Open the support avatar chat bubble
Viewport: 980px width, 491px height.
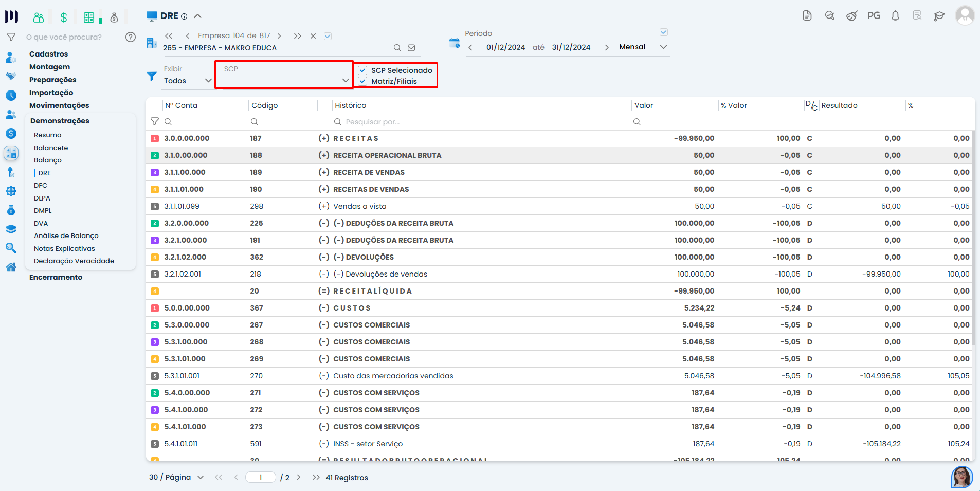pyautogui.click(x=961, y=477)
